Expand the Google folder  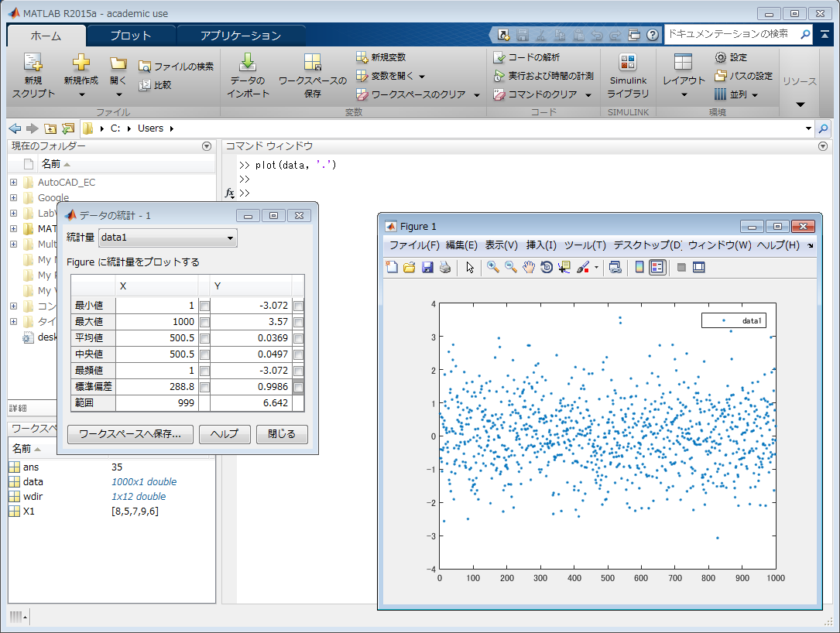(13, 197)
